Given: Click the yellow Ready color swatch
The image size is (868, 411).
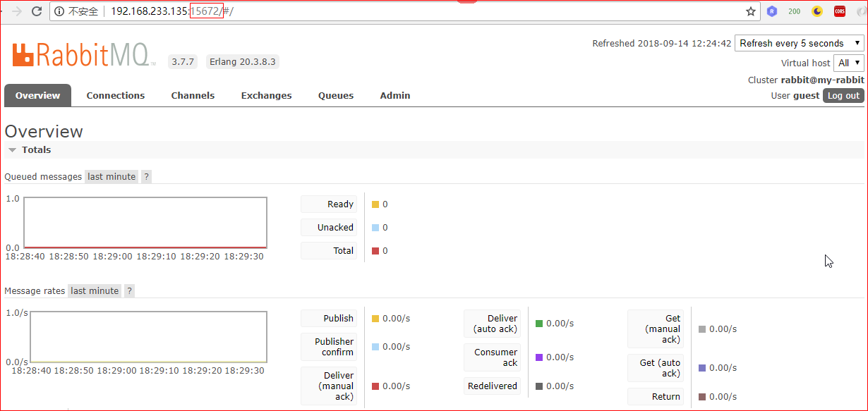Looking at the screenshot, I should point(375,204).
